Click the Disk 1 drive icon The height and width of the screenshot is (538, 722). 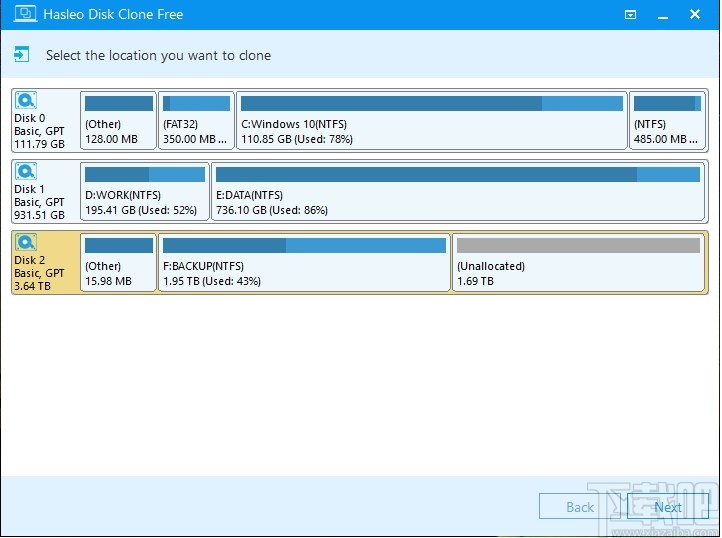click(26, 171)
